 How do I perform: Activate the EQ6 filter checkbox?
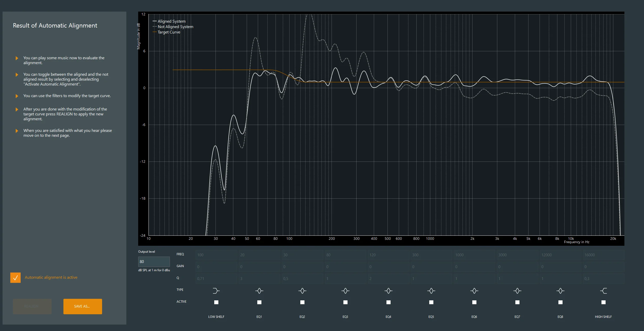tap(474, 302)
